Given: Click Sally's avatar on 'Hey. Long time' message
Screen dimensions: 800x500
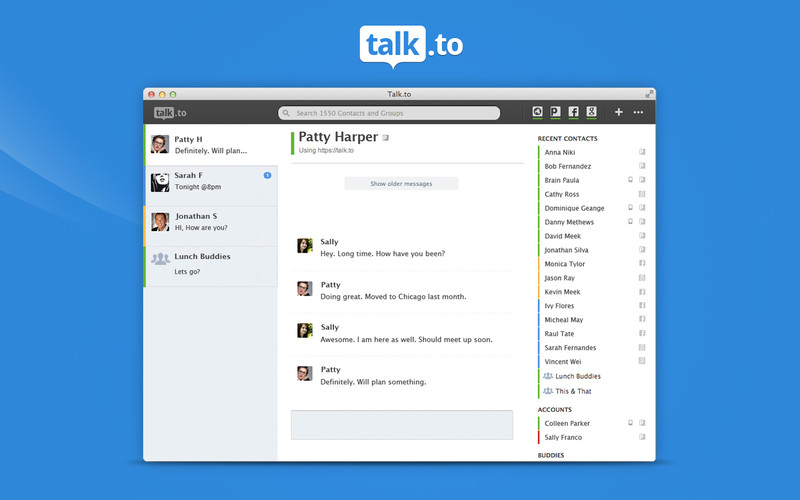Looking at the screenshot, I should pyautogui.click(x=305, y=245).
